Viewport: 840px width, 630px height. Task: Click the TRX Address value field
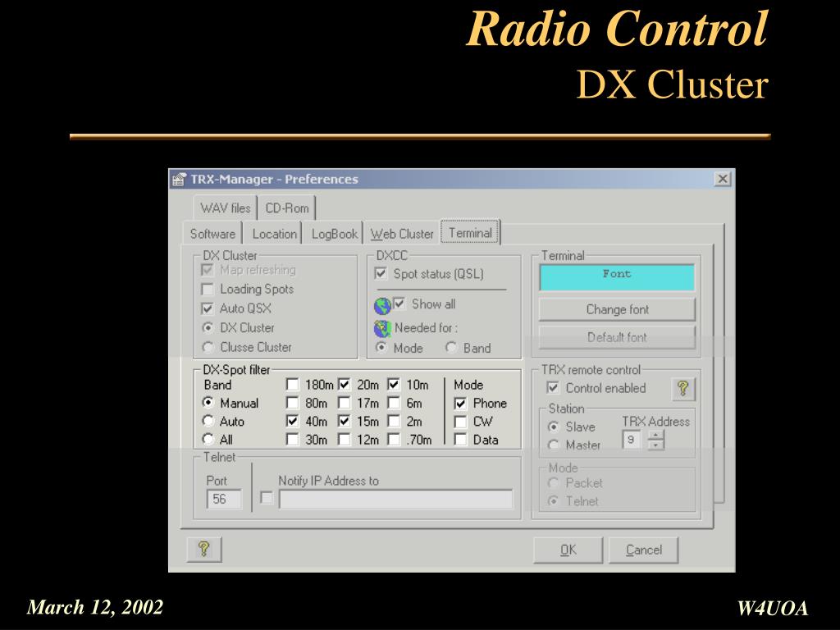coord(632,440)
